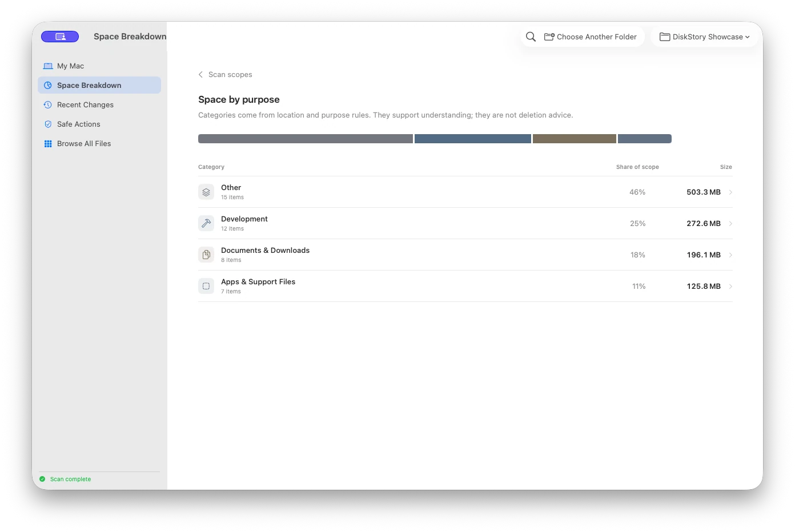This screenshot has width=795, height=532.
Task: Expand the Other row chevron
Action: point(730,192)
